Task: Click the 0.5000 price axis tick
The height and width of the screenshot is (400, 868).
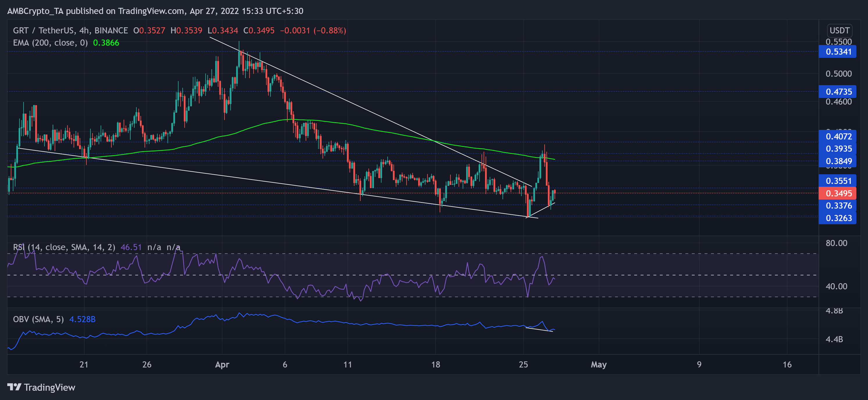Action: click(838, 73)
